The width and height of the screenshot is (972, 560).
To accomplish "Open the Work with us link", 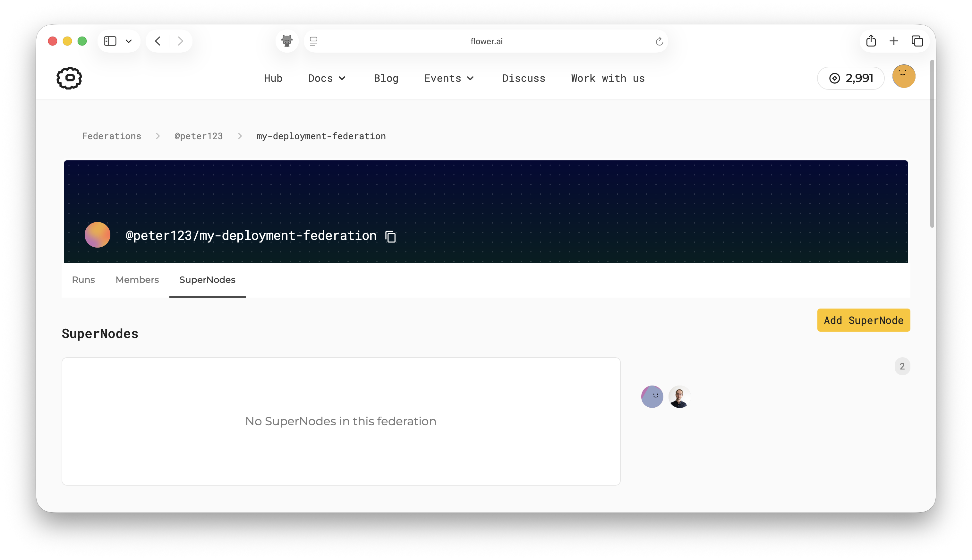I will pos(608,78).
